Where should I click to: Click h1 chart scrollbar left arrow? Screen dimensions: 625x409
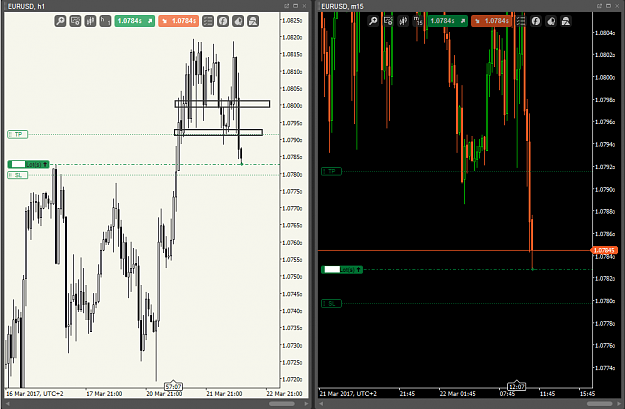7,404
